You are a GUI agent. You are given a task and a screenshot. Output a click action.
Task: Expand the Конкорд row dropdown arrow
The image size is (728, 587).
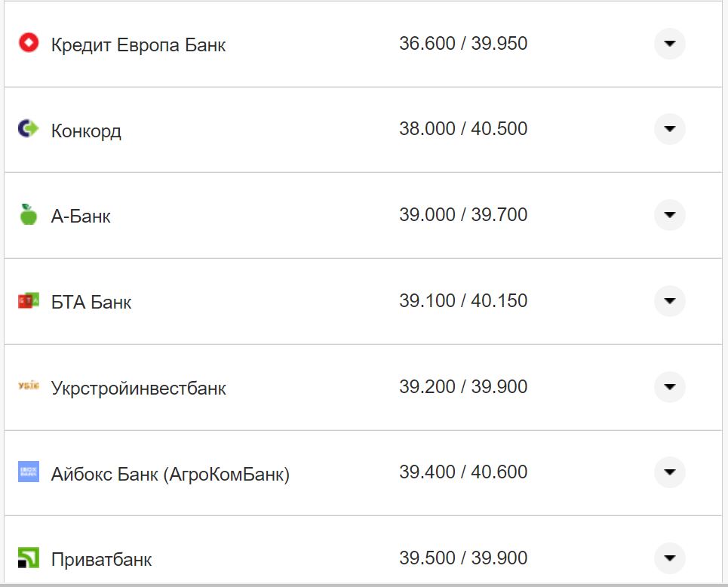pyautogui.click(x=669, y=129)
